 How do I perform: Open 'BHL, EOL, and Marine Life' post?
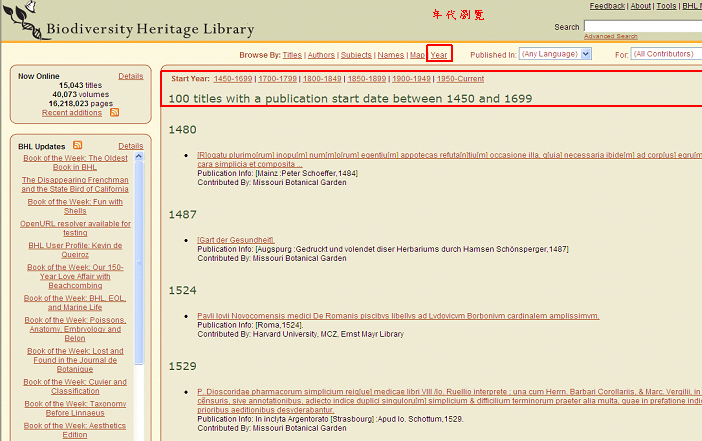[x=75, y=303]
